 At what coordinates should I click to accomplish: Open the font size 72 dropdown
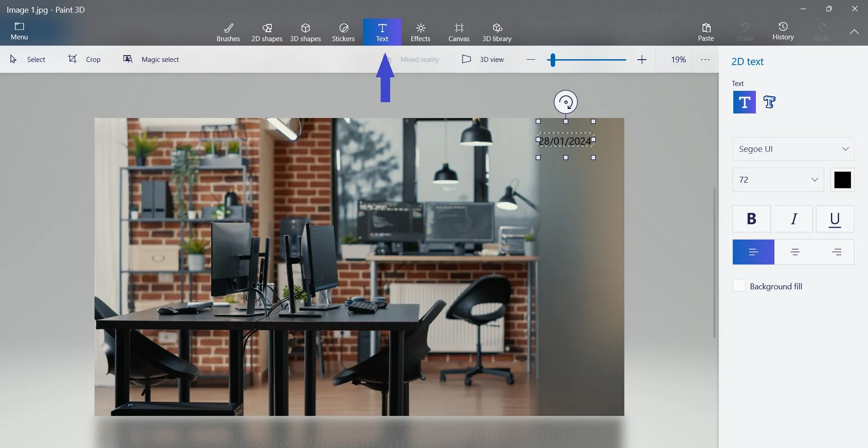[778, 180]
